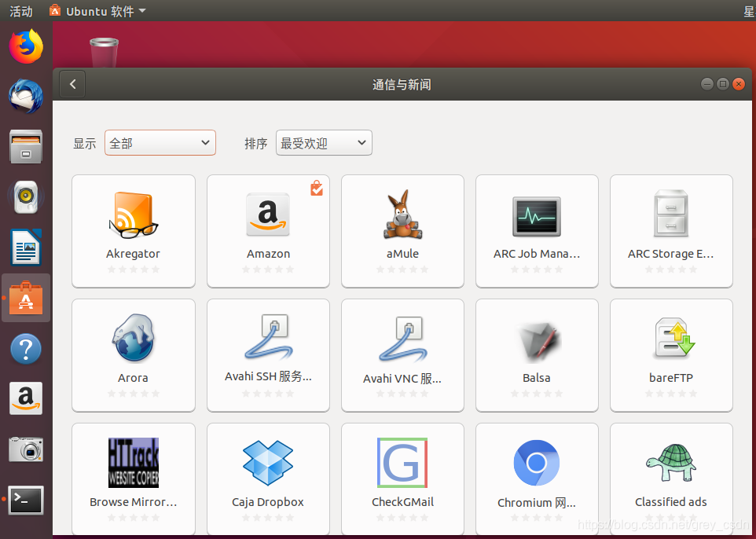Click the bareFTP app name label
Screen dimensions: 756x539
point(670,378)
